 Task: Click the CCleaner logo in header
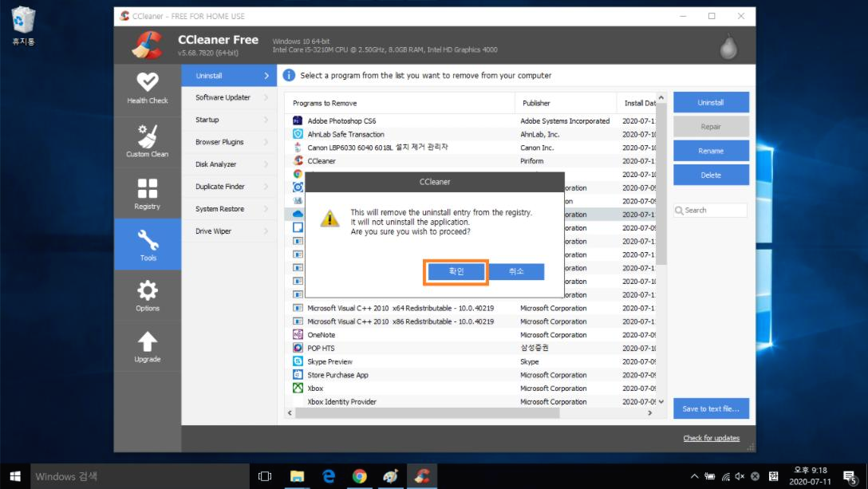(148, 45)
